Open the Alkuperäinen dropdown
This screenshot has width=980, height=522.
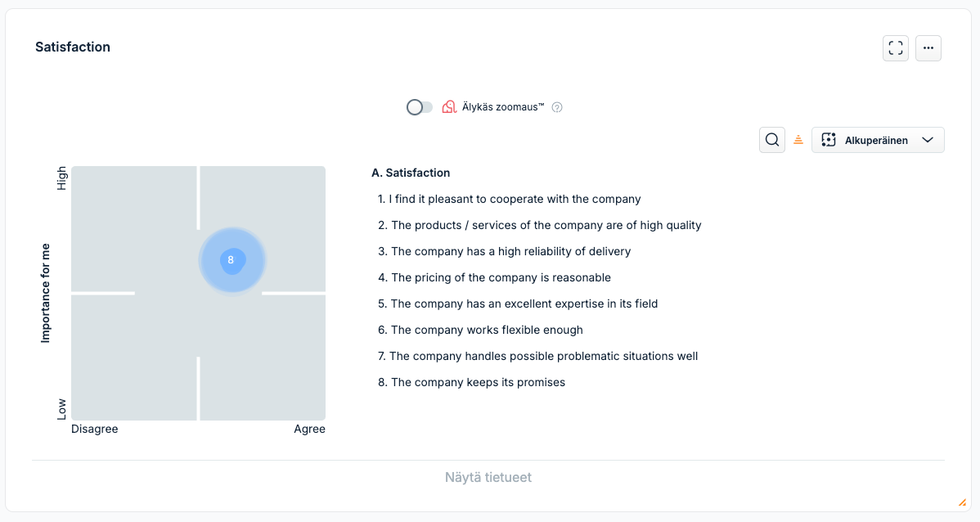[877, 140]
